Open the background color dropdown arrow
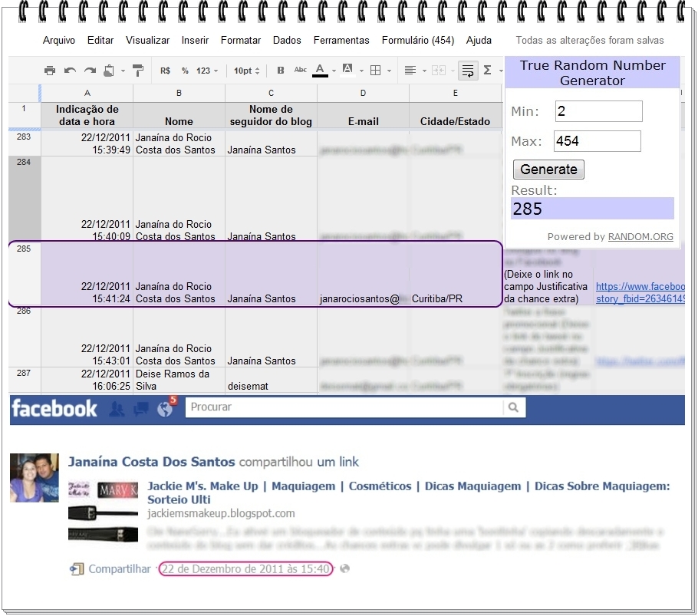This screenshot has height=616, width=698. coord(361,71)
